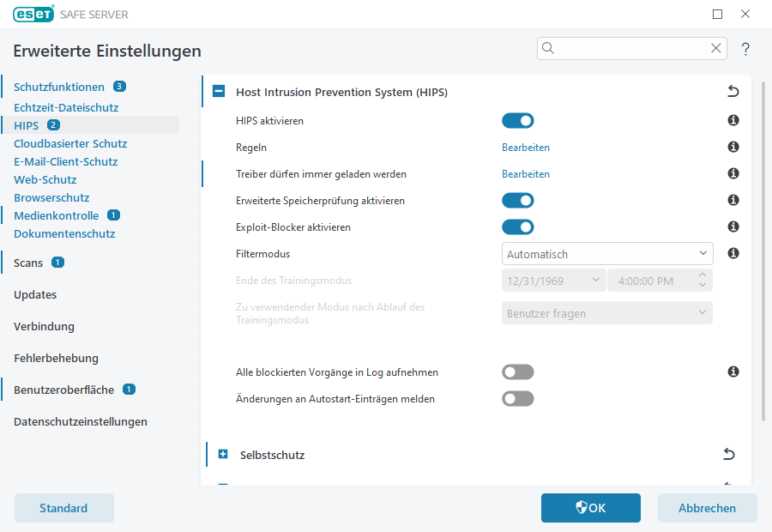Click the question mark help icon
772x532 pixels.
click(x=745, y=49)
